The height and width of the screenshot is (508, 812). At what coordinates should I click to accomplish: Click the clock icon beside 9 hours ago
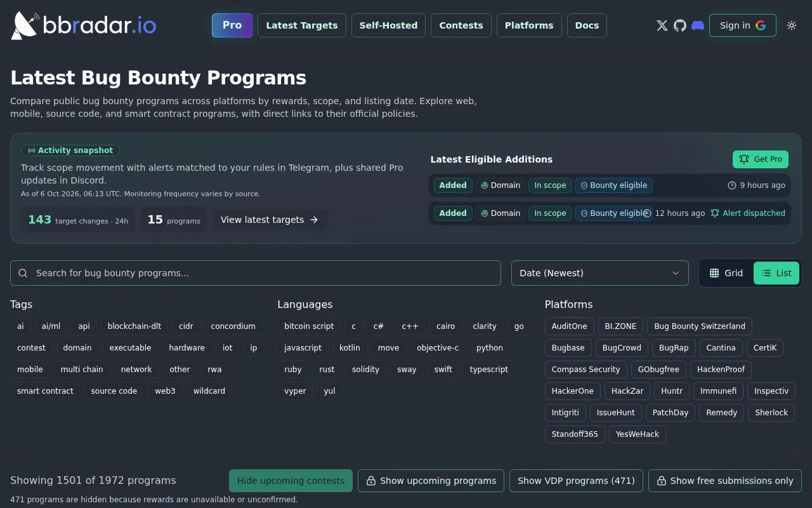tap(732, 185)
